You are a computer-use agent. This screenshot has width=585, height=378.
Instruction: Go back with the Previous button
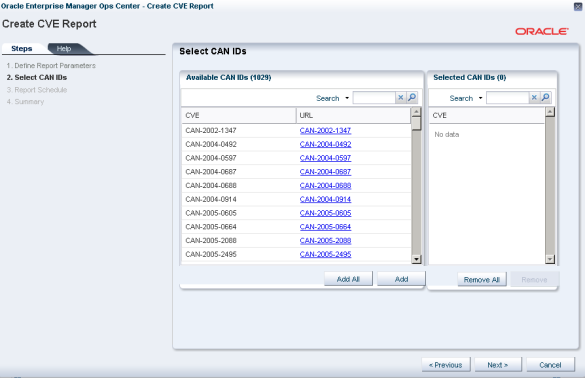(446, 365)
